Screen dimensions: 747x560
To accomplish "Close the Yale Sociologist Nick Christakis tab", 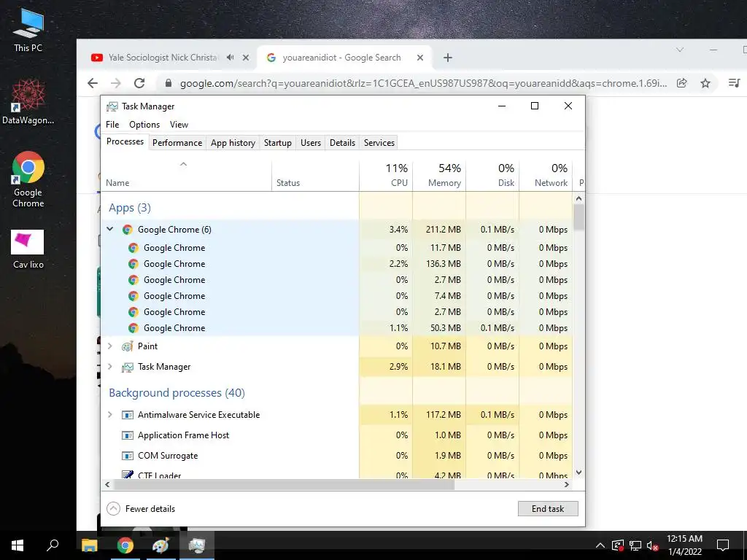I will 246,58.
